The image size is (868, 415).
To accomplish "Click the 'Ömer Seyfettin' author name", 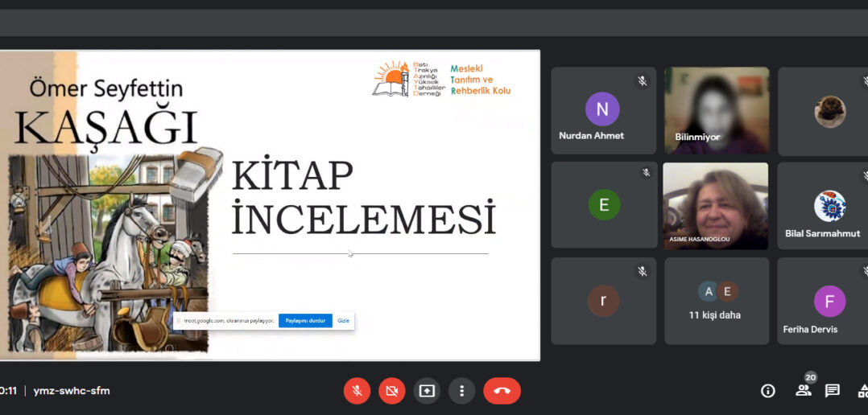I will (x=105, y=88).
